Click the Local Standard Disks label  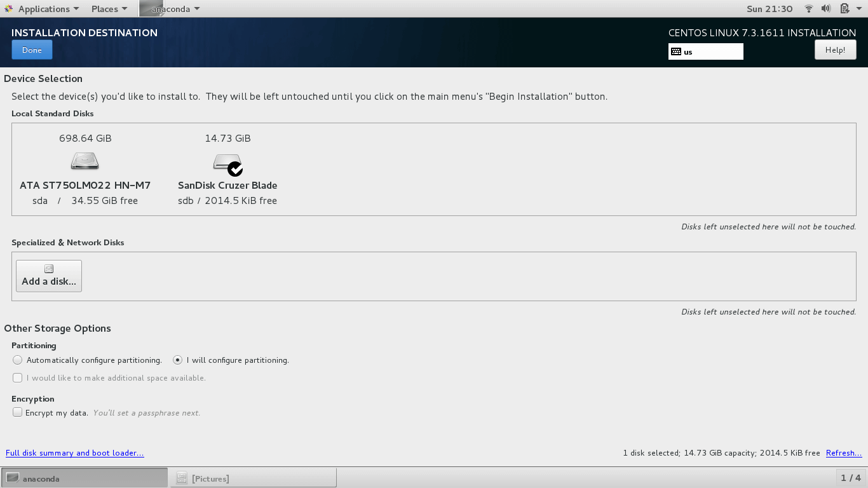pyautogui.click(x=53, y=114)
